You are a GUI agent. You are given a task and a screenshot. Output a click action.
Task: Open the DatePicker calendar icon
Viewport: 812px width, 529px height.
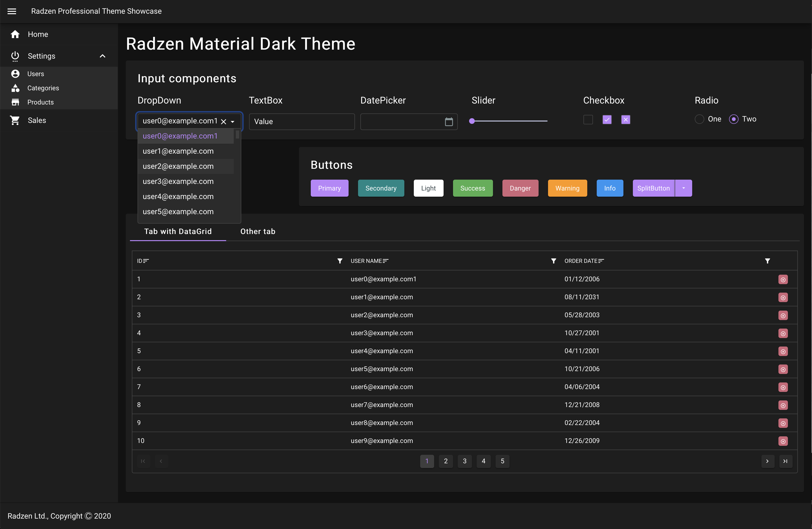(x=449, y=122)
